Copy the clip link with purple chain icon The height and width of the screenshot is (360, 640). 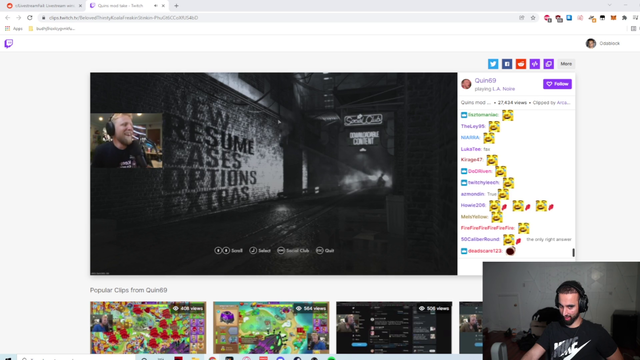[548, 64]
